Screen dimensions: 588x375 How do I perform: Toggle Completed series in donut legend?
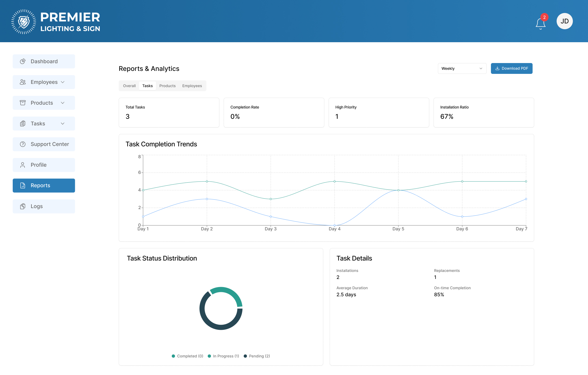(187, 356)
